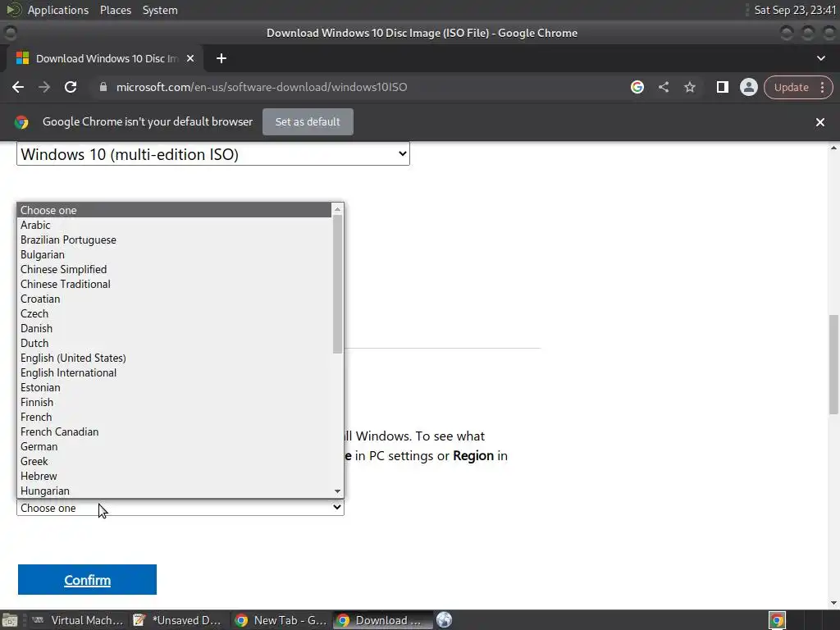Select English (United States) option
Viewport: 840px width, 630px height.
tap(175, 358)
